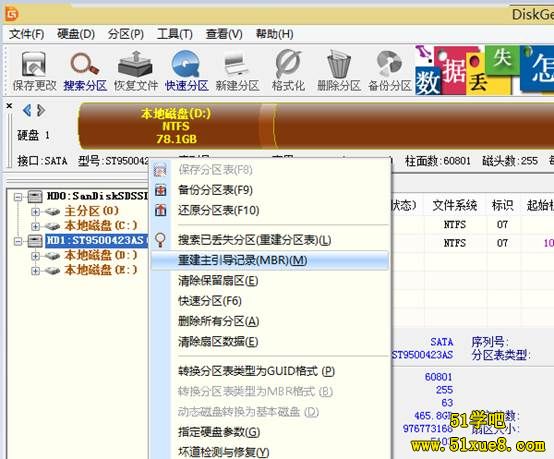Viewport: 554px width, 459px height.
Task: Click the 标识 column header
Action: coord(502,205)
